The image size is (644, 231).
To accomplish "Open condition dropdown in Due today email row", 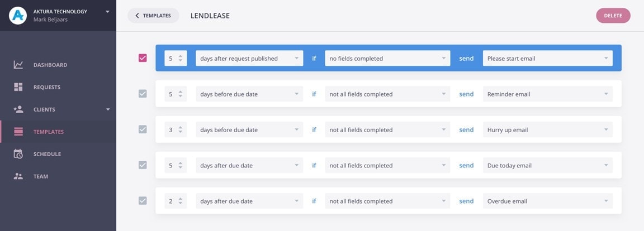I will pyautogui.click(x=387, y=165).
